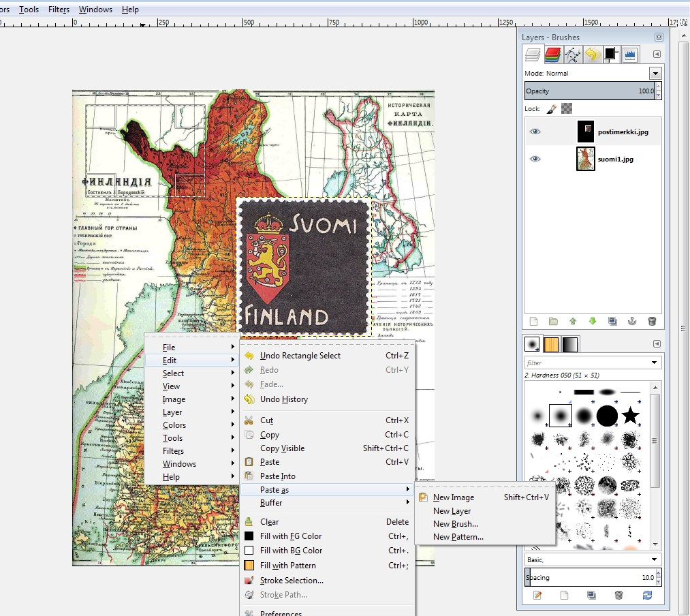The height and width of the screenshot is (616, 690).
Task: Choose Clear from Edit menu
Action: (x=328, y=522)
